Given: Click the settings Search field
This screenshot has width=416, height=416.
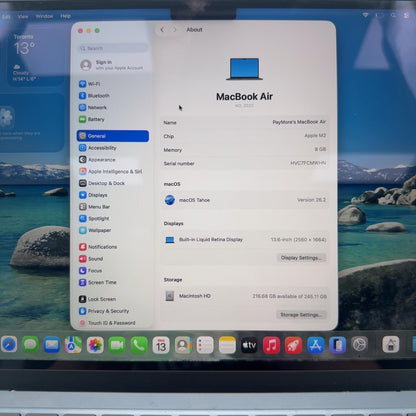Looking at the screenshot, I should point(113,48).
